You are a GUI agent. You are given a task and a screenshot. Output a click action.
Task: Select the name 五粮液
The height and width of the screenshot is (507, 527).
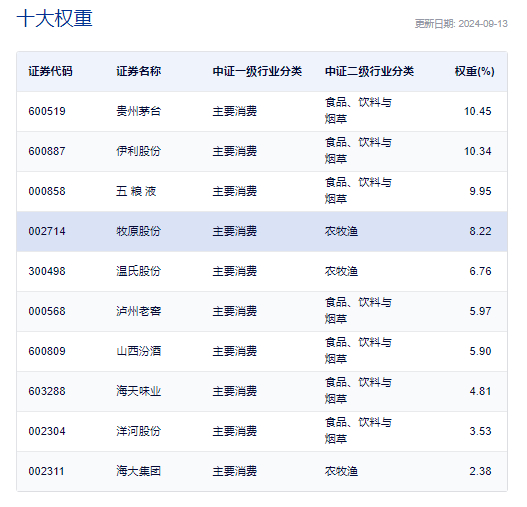point(136,191)
